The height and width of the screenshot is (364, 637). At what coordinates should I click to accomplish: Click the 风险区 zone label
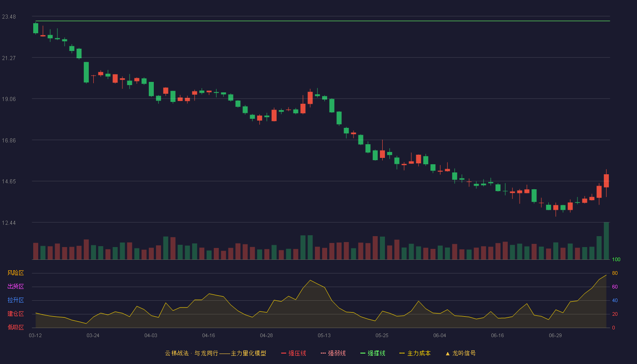[15, 273]
